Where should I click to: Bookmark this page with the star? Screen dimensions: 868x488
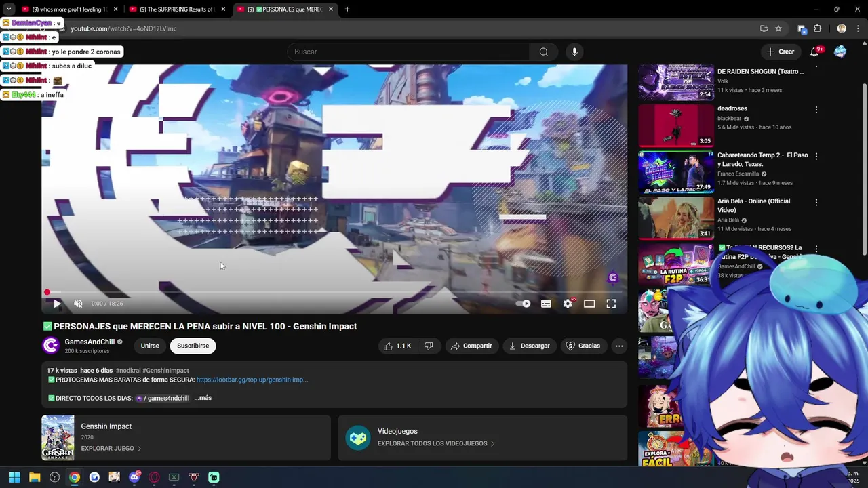778,28
